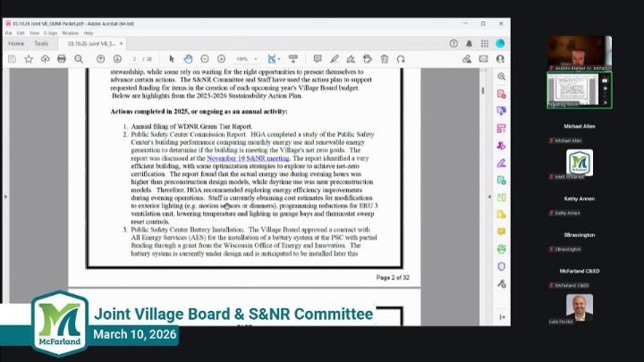This screenshot has height=362, width=644.
Task: Follow the November 19 S&NR meeting link
Action: coord(248,158)
